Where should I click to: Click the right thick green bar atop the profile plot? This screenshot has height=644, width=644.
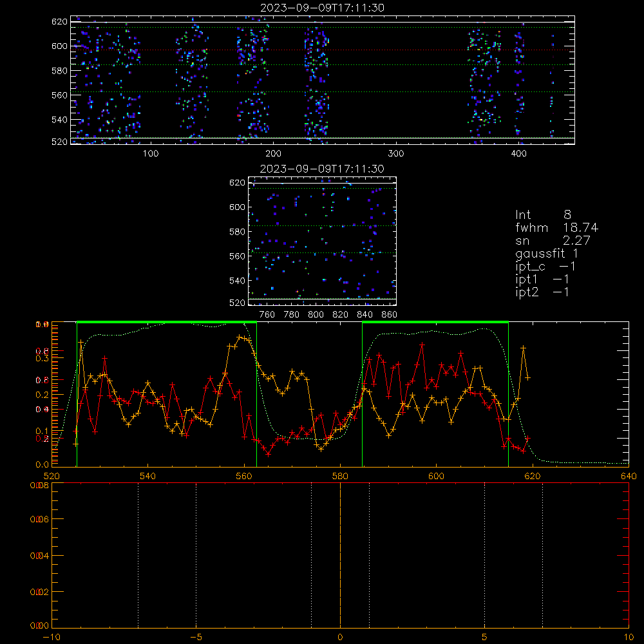(435, 323)
